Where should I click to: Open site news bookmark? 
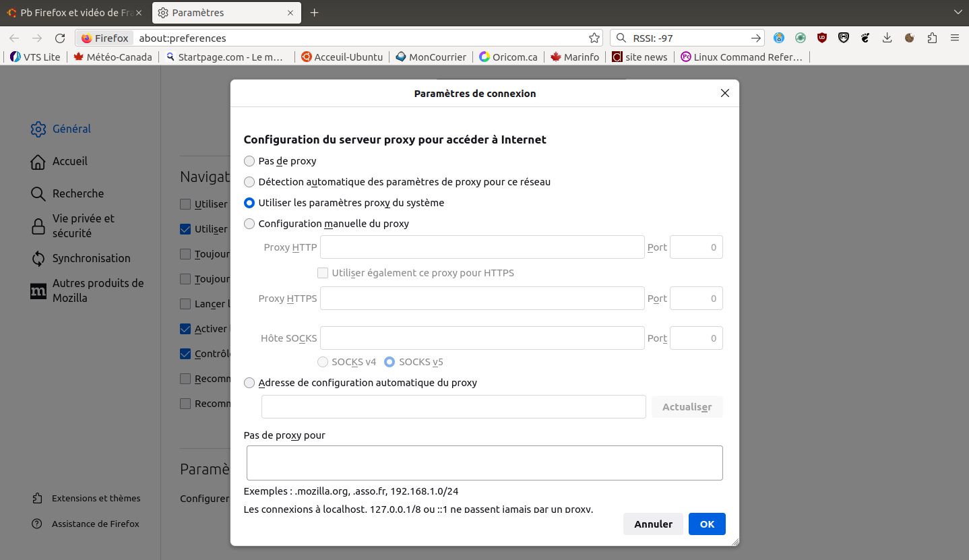point(639,57)
